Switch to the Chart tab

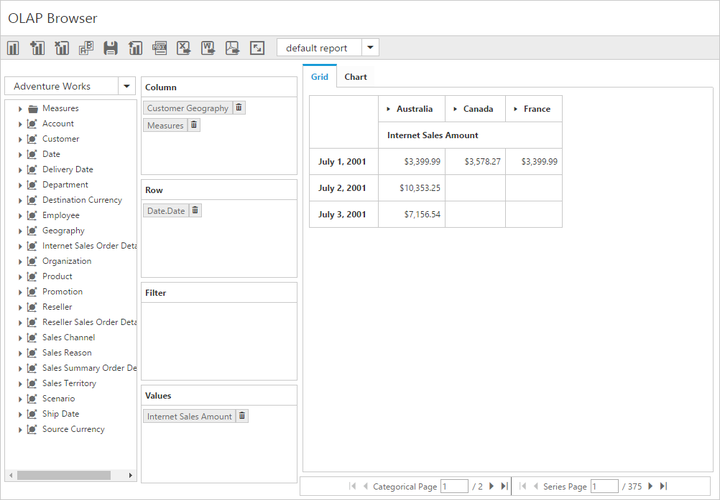point(355,77)
